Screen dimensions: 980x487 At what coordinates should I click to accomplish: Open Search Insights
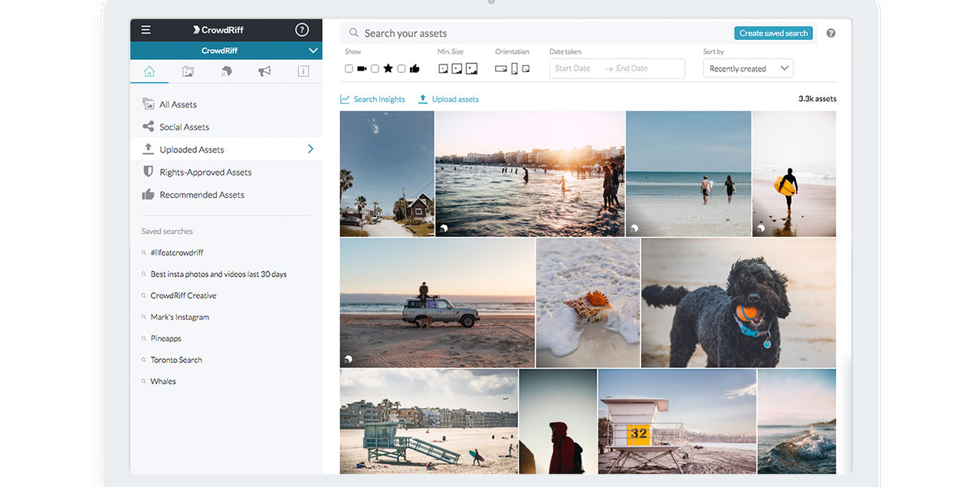click(x=372, y=99)
